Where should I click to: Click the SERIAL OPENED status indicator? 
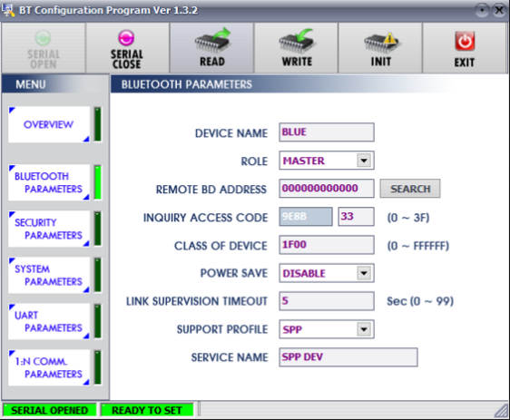click(49, 410)
